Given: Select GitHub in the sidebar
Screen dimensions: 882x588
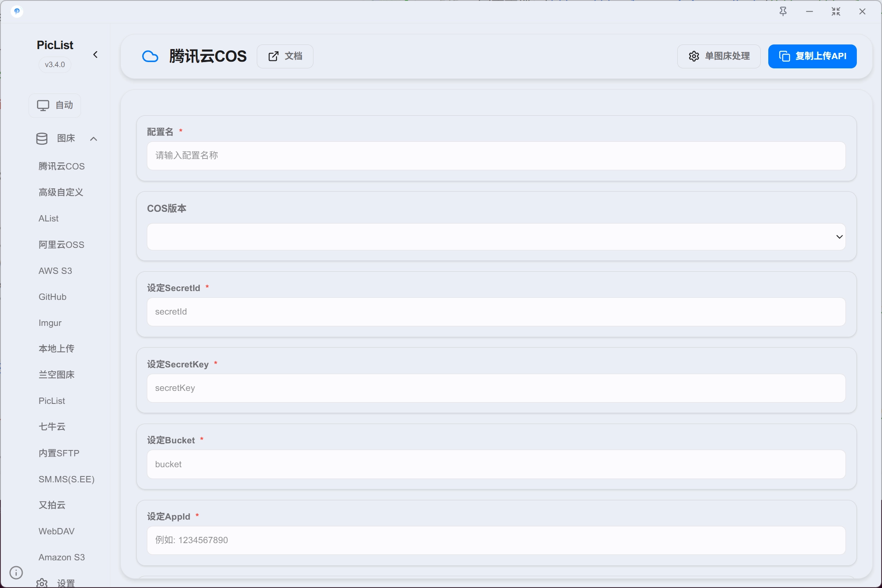Looking at the screenshot, I should click(x=52, y=297).
